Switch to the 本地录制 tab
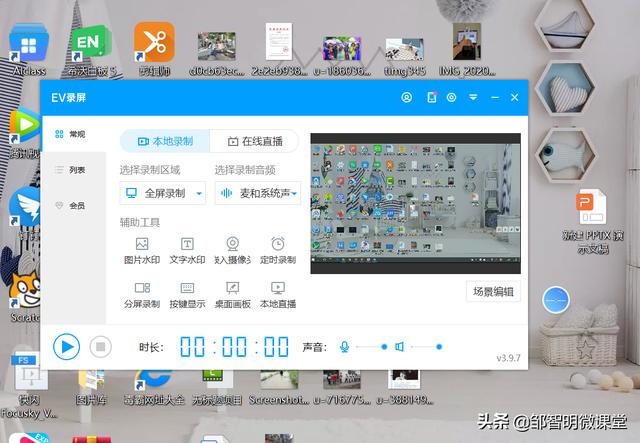Image resolution: width=640 pixels, height=443 pixels. point(165,141)
